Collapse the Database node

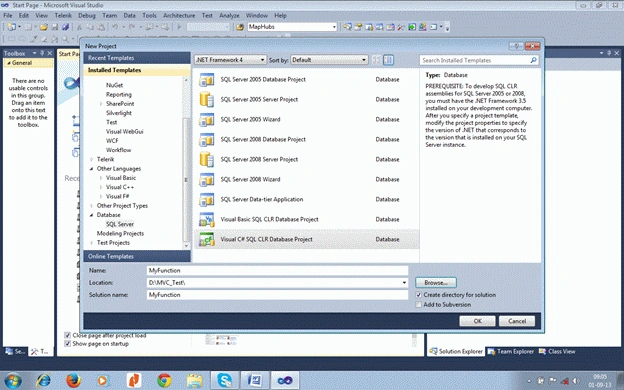(x=92, y=215)
